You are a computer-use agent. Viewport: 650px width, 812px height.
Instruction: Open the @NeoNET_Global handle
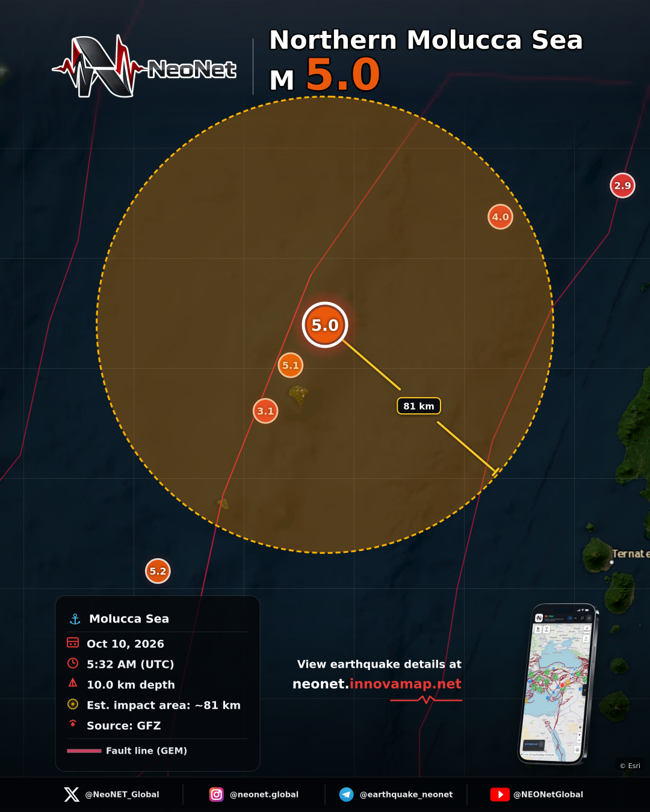122,795
